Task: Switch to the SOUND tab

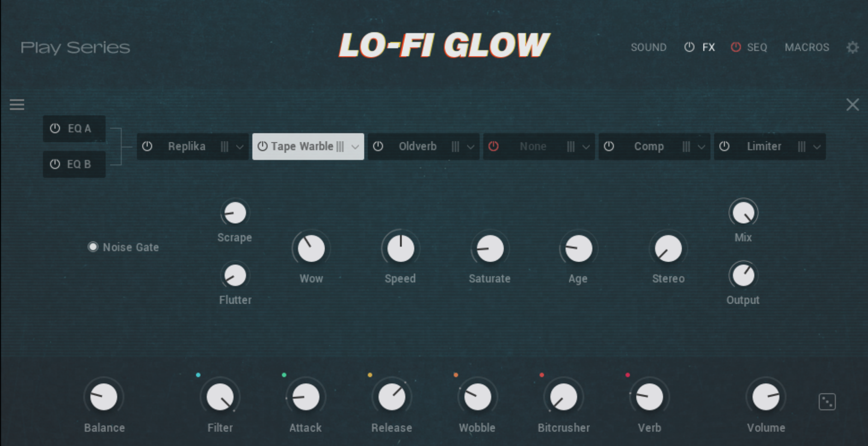Action: click(x=649, y=47)
